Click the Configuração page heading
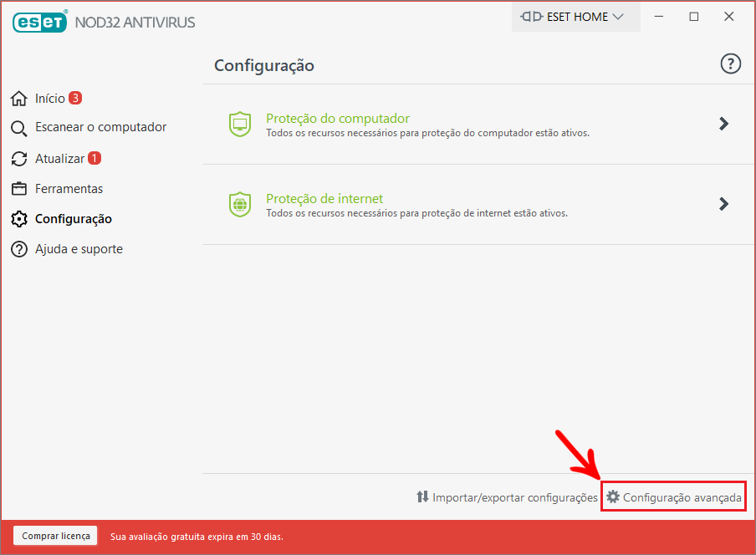This screenshot has height=555, width=756. (264, 65)
